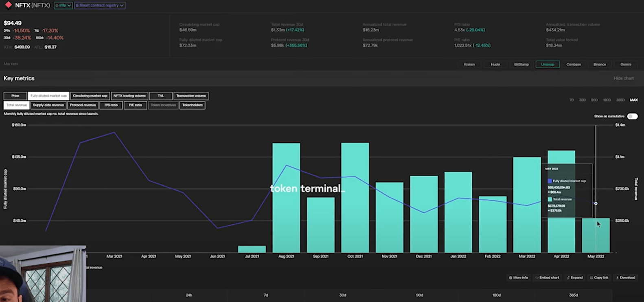Toggle the Token incentives metric
Screen dimensions: 644x302
tap(163, 105)
